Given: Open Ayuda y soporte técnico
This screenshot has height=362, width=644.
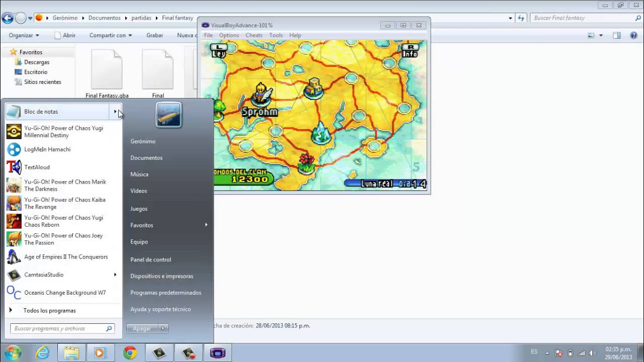Looking at the screenshot, I should coord(161,309).
